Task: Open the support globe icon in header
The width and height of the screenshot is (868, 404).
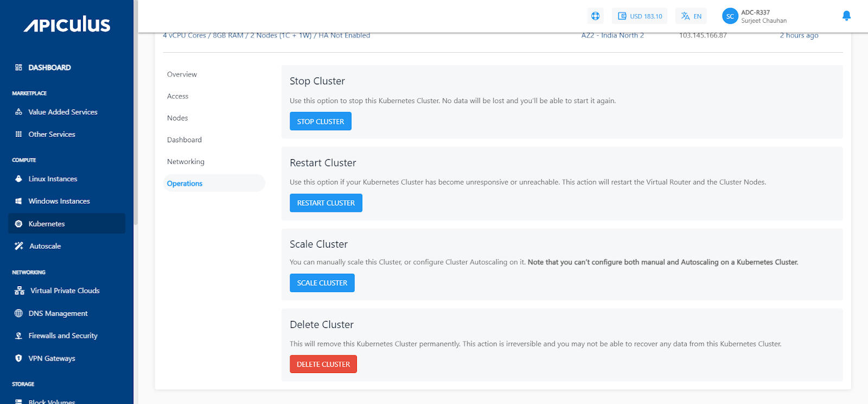Action: click(x=595, y=16)
